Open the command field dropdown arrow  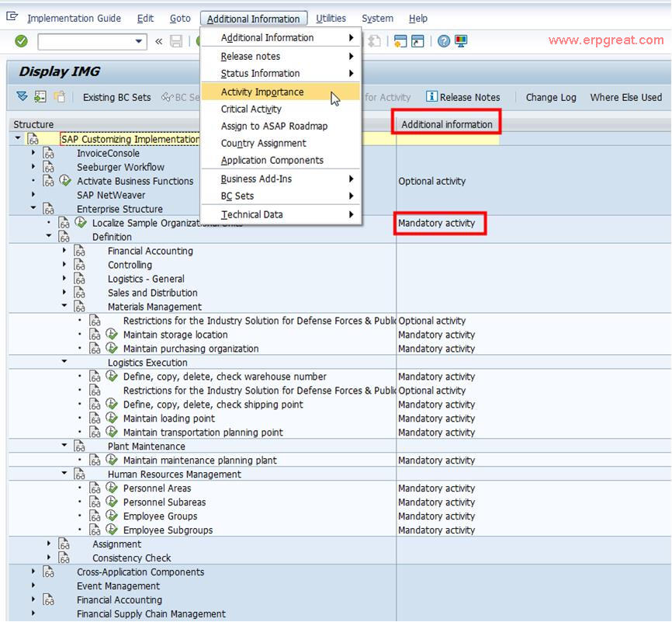(x=139, y=42)
